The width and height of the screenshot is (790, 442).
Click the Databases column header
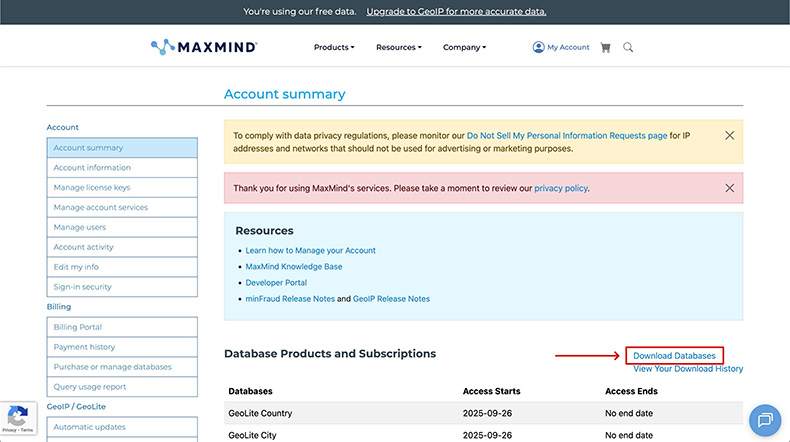coord(250,391)
